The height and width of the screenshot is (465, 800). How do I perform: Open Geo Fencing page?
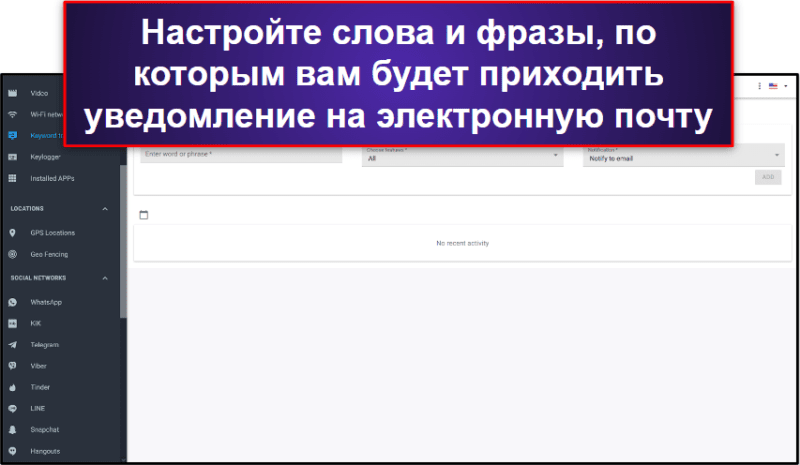pos(49,254)
